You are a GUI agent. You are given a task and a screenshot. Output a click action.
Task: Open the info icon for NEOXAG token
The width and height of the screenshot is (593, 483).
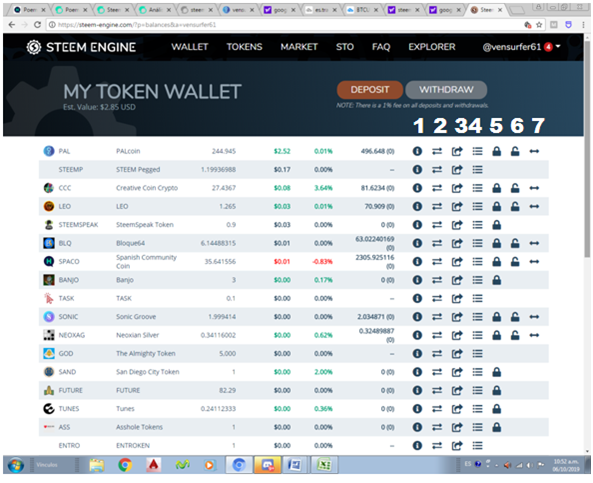417,335
